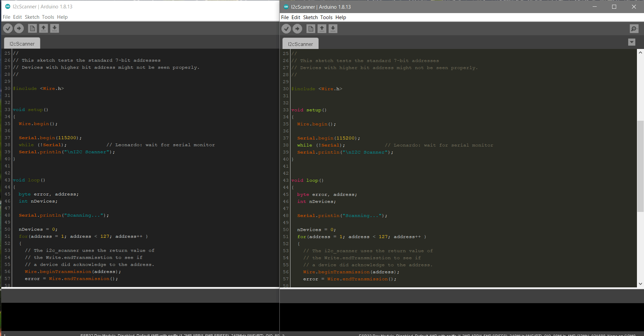Screen dimensions: 644x336
Task: Click scroll down arrow in right editor
Action: click(x=640, y=284)
